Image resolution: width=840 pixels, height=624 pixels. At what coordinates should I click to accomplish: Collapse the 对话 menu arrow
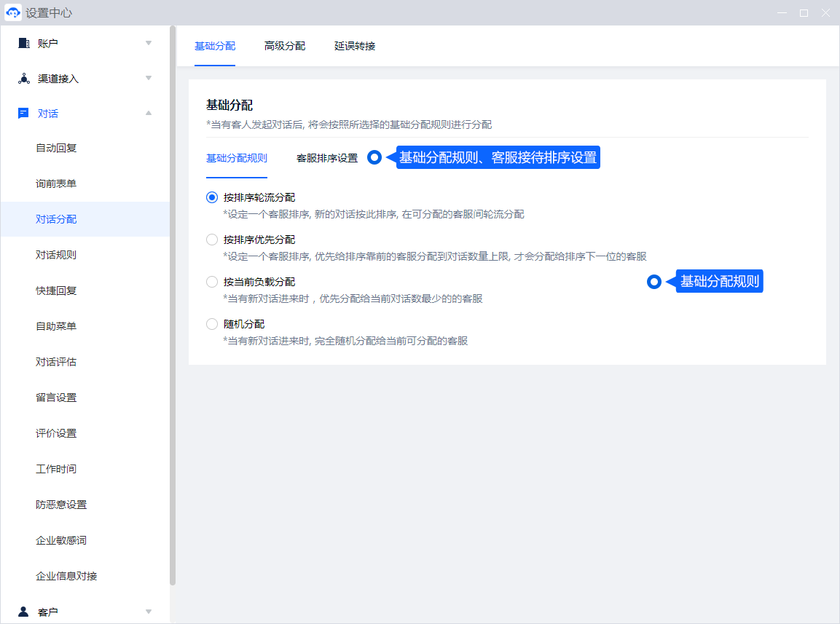(149, 113)
